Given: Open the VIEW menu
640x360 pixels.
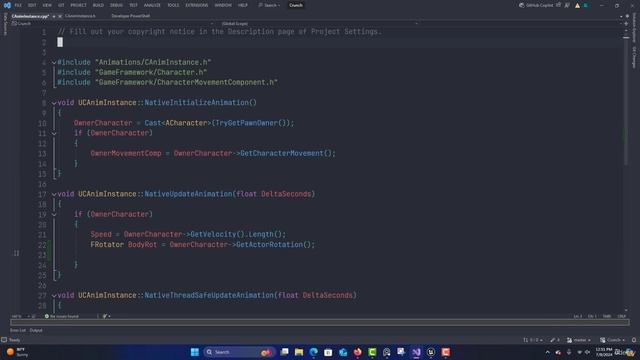Looking at the screenshot, I should (x=47, y=5).
